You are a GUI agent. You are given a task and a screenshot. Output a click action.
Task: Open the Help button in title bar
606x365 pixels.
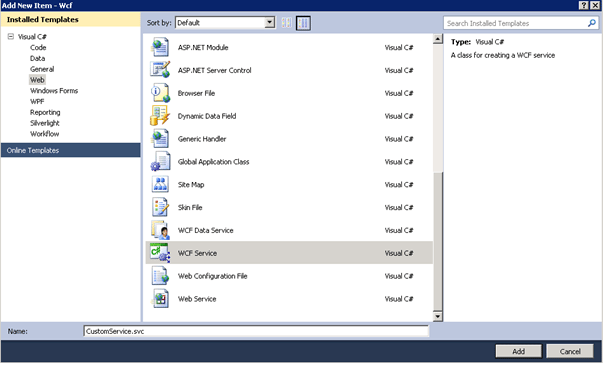(x=584, y=5)
